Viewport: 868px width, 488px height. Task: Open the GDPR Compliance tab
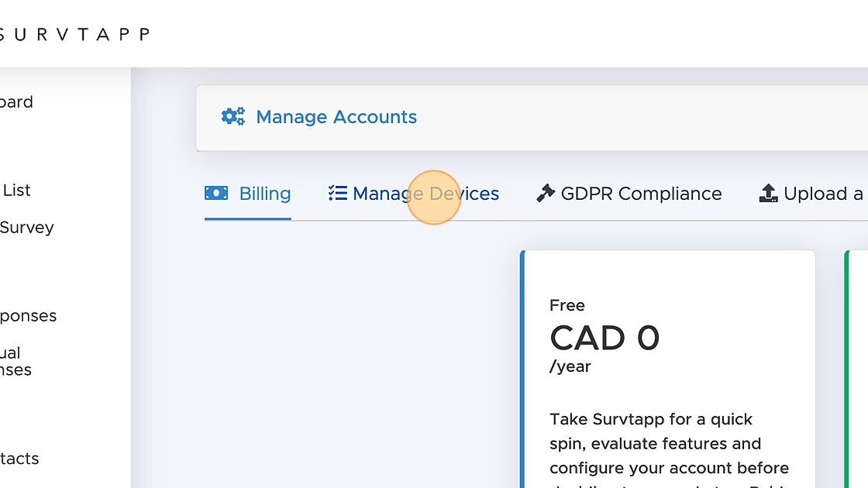(629, 194)
